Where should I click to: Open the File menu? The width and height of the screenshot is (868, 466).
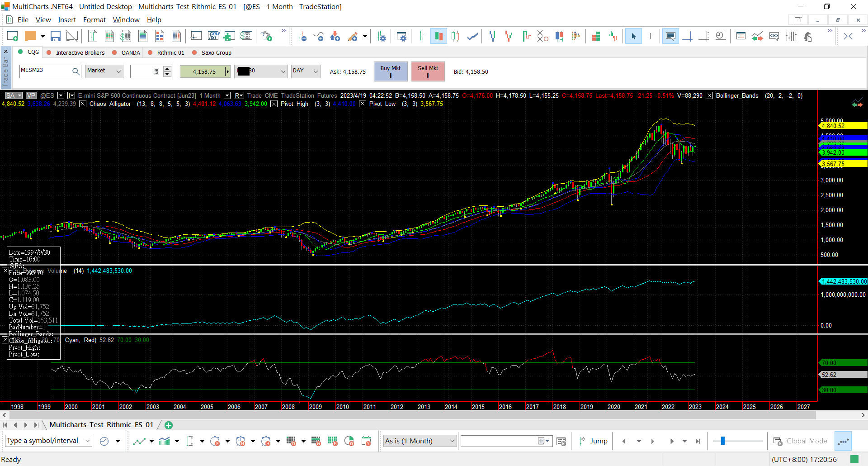pyautogui.click(x=23, y=20)
